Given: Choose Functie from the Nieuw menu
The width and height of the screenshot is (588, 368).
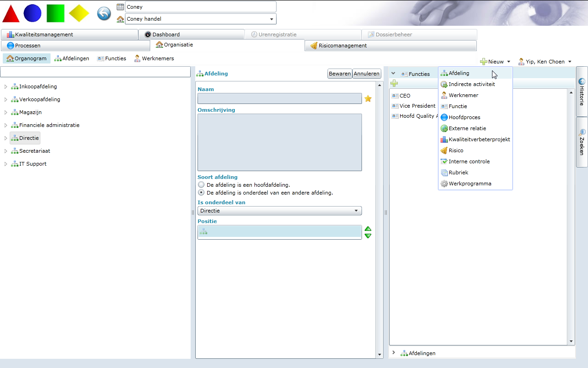Looking at the screenshot, I should coord(475,106).
